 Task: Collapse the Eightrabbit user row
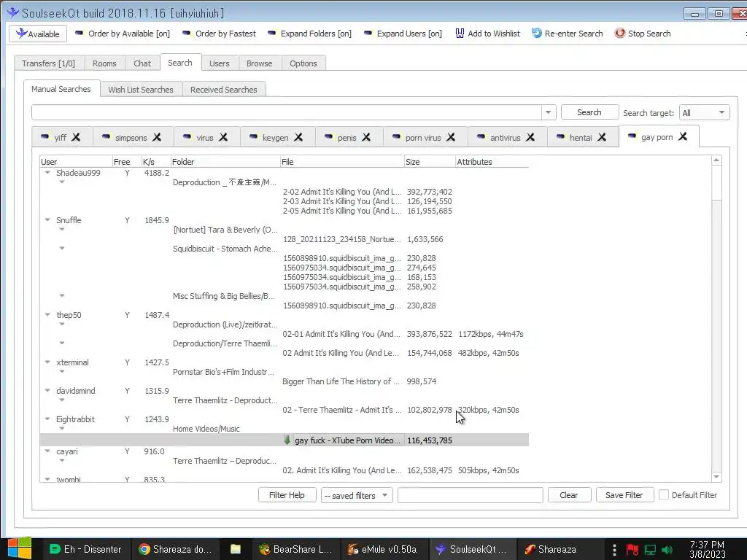click(x=47, y=419)
